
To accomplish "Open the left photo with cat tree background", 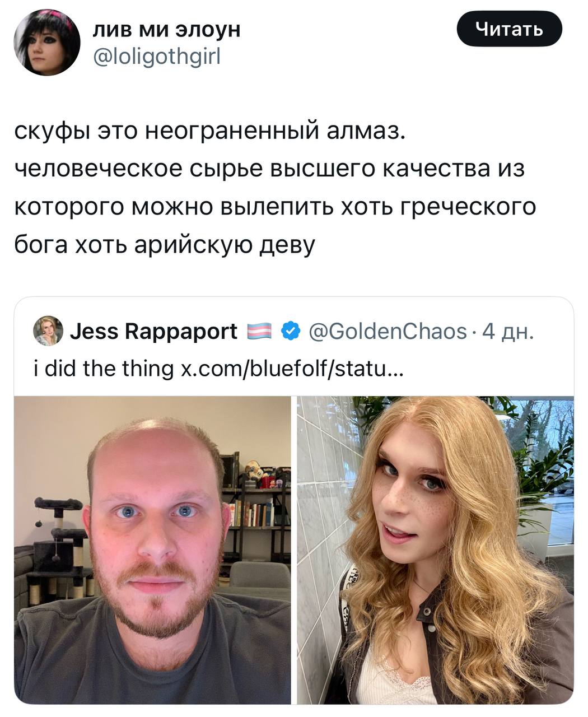I will coord(152,550).
